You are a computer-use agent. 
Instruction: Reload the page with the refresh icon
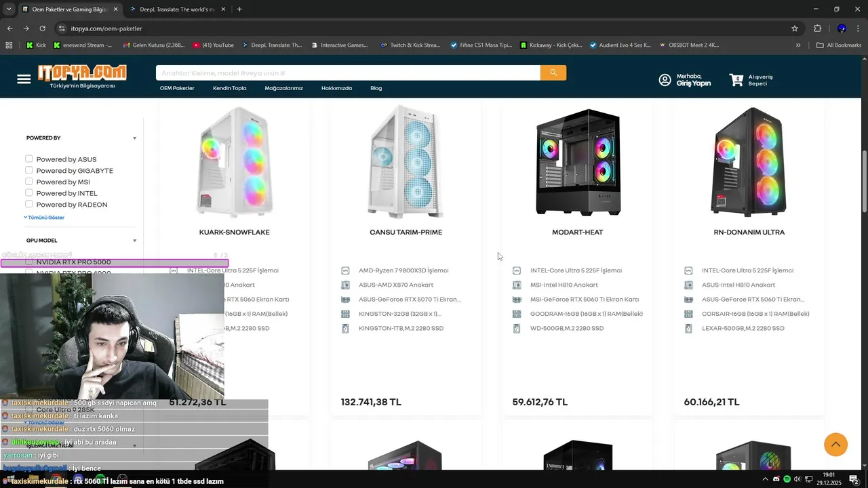pyautogui.click(x=42, y=28)
